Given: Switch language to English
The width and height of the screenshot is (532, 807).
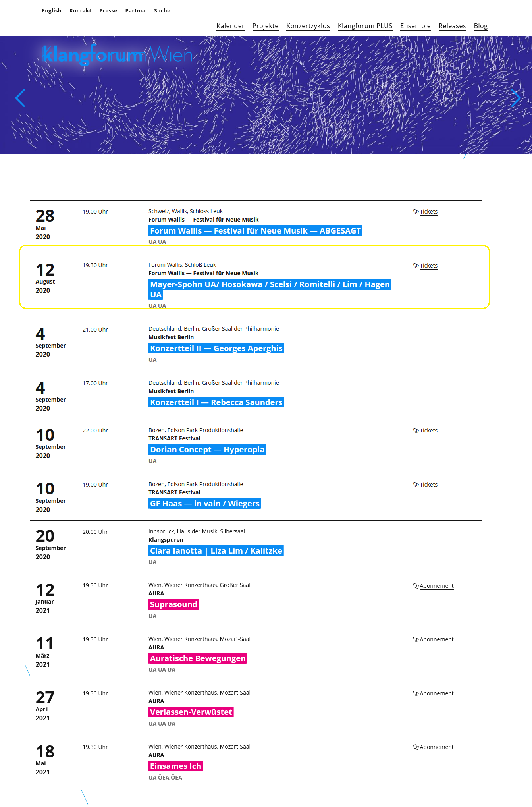Looking at the screenshot, I should [x=52, y=10].
